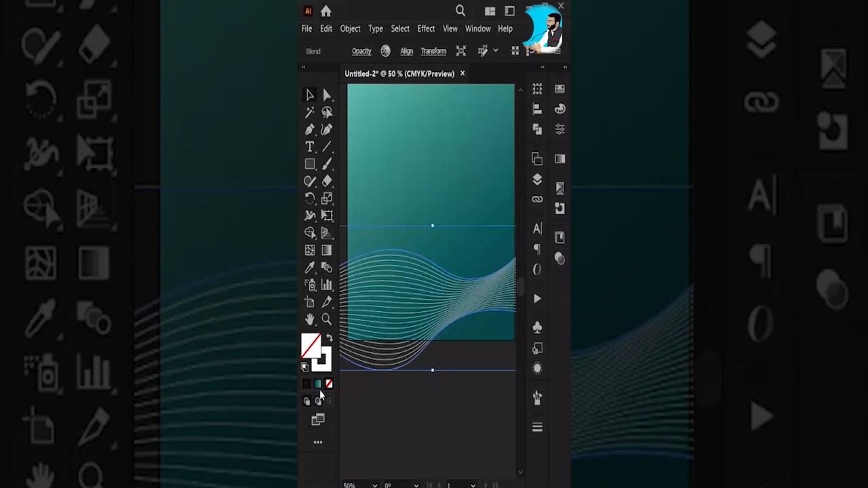Viewport: 868px width, 488px height.
Task: Open the View menu
Action: coord(450,29)
